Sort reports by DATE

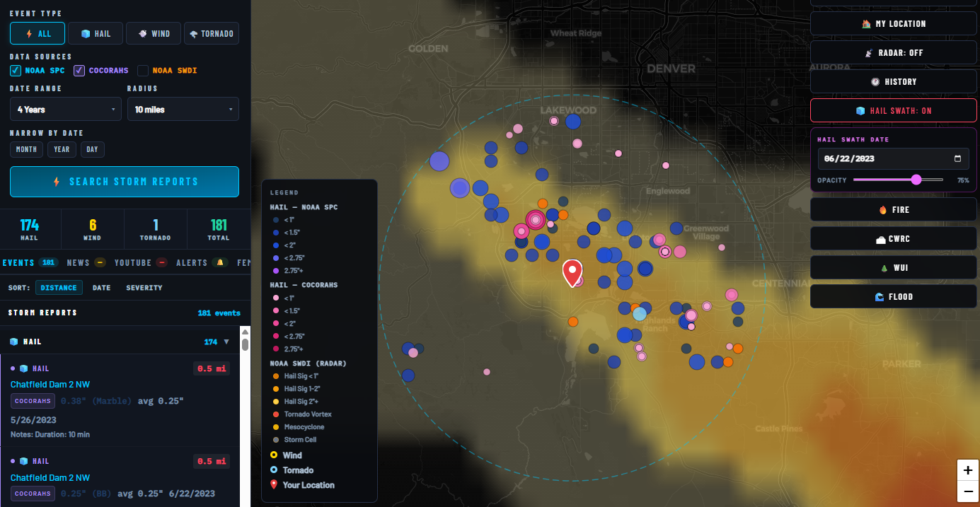point(101,288)
